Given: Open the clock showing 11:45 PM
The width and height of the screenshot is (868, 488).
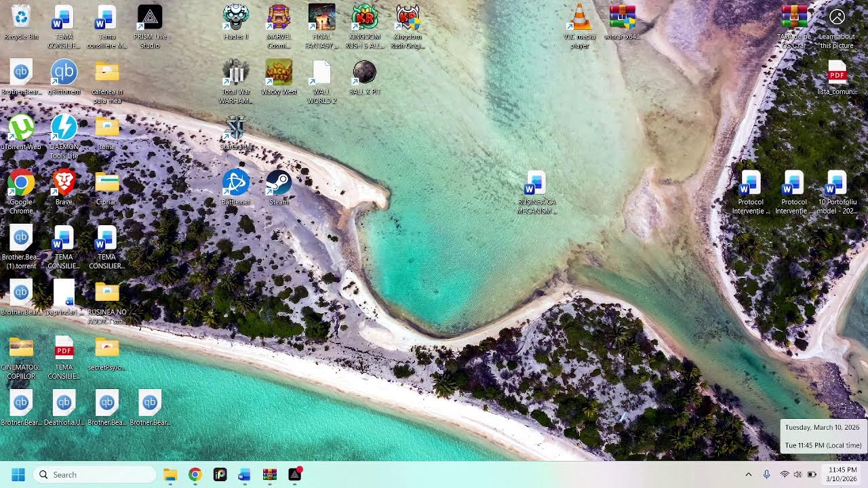Looking at the screenshot, I should tap(842, 474).
